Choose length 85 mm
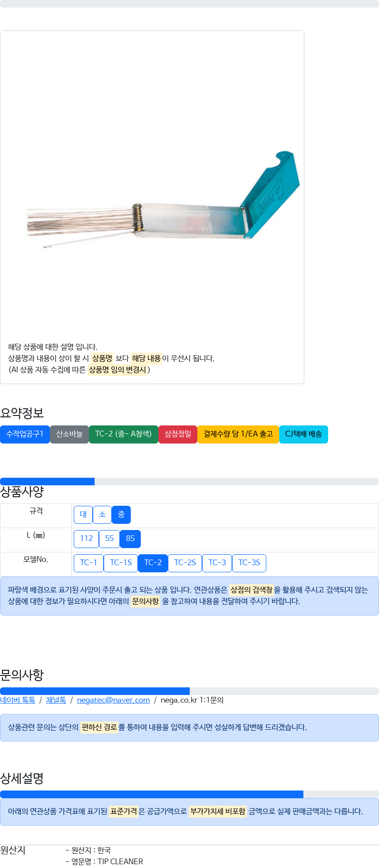The height and width of the screenshot is (868, 379). click(130, 539)
